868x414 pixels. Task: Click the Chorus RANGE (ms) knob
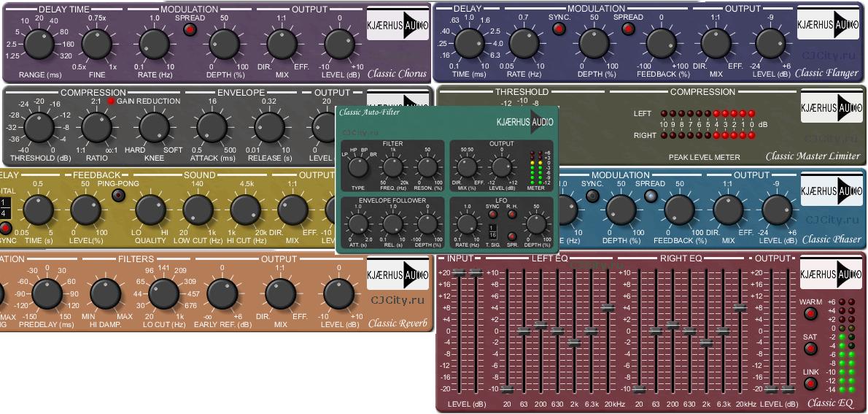coord(39,45)
